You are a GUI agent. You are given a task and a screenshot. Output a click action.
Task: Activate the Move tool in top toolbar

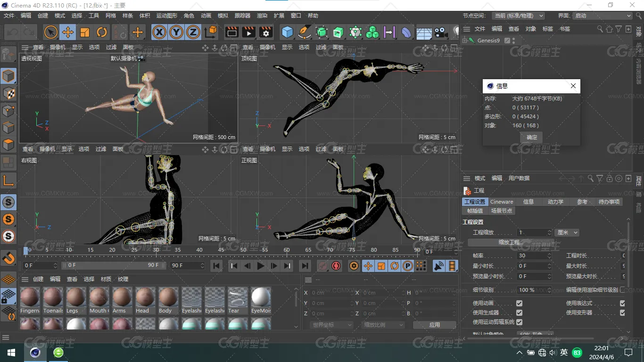coord(67,32)
